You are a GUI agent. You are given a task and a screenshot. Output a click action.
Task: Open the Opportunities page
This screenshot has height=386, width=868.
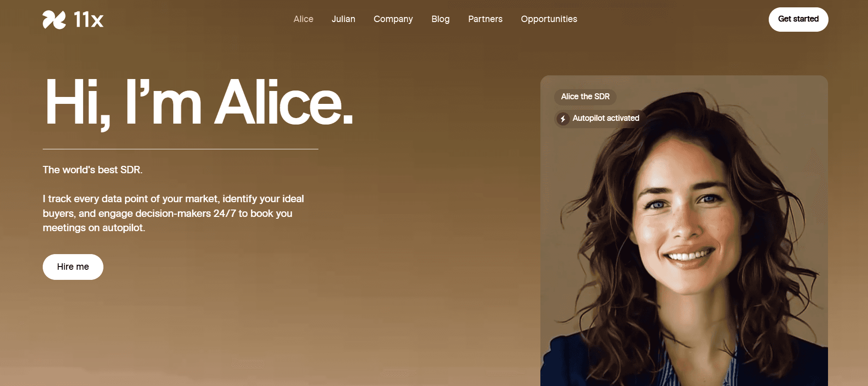(x=549, y=19)
